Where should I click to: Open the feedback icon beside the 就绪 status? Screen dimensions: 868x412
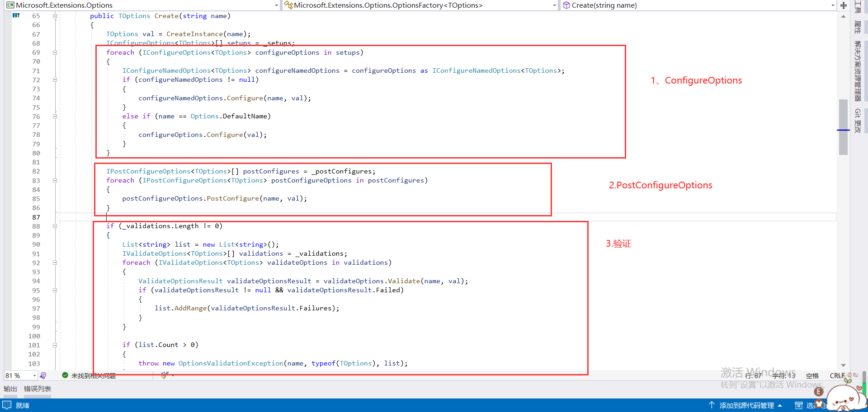click(x=7, y=405)
